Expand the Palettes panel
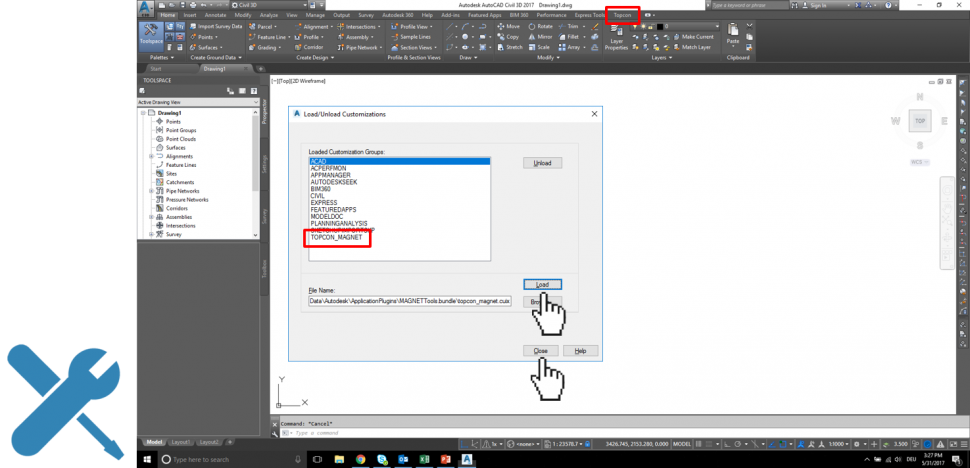This screenshot has height=468, width=970. (161, 57)
